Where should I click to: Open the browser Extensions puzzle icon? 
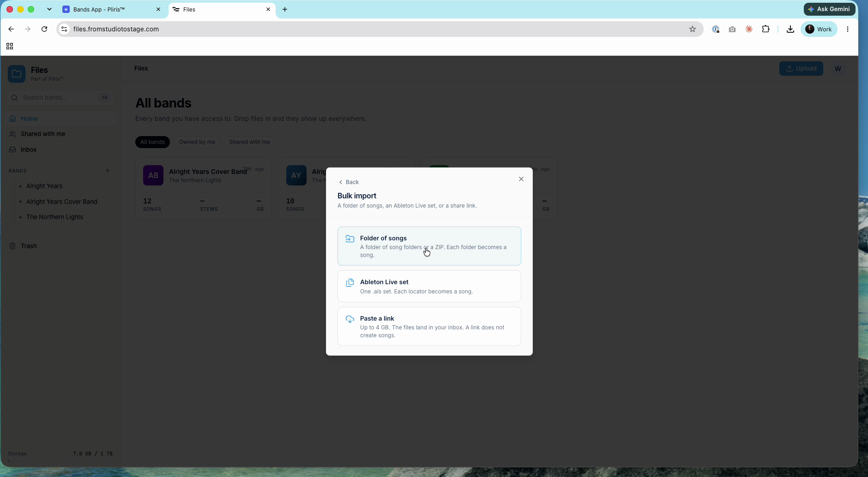766,29
